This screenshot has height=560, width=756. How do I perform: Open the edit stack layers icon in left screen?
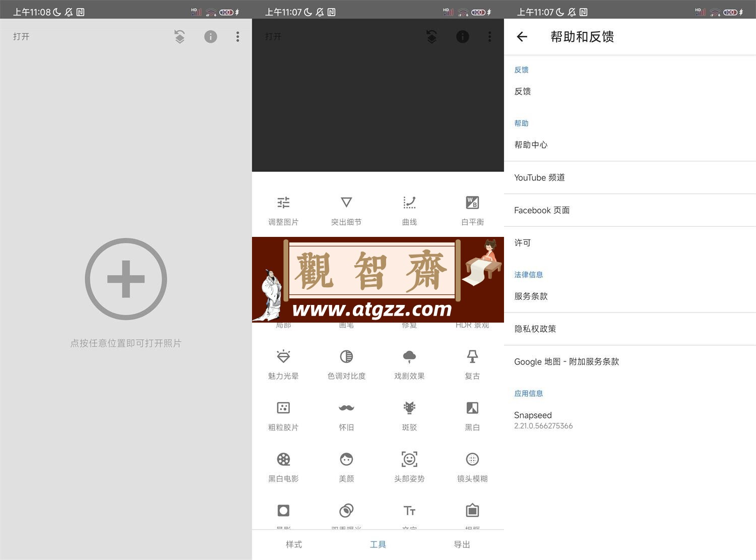tap(179, 36)
